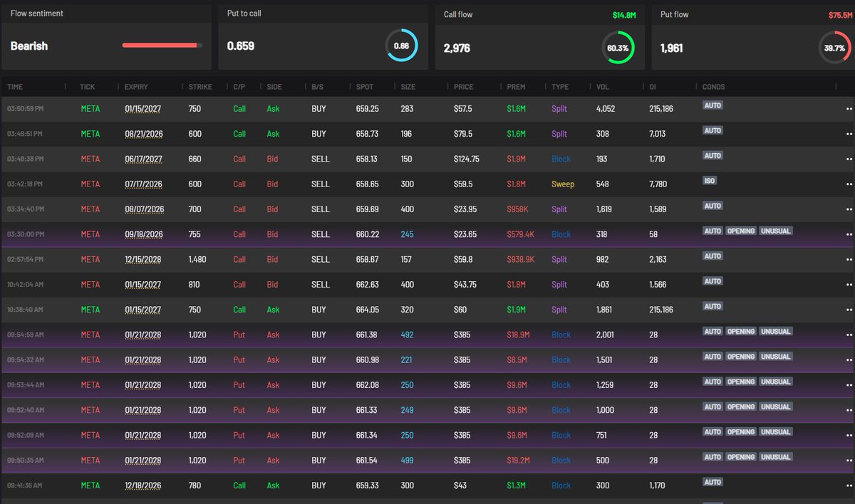Select premium $18.9M cell
855x504 pixels.
click(517, 335)
